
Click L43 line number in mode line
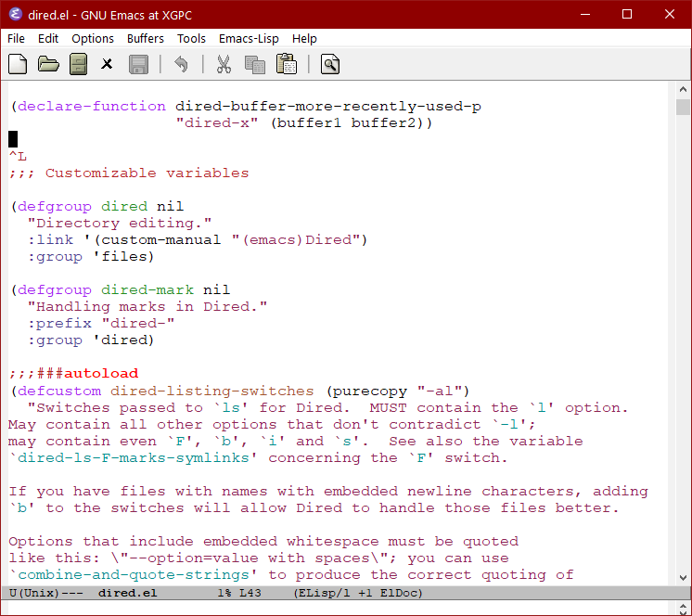pyautogui.click(x=250, y=593)
